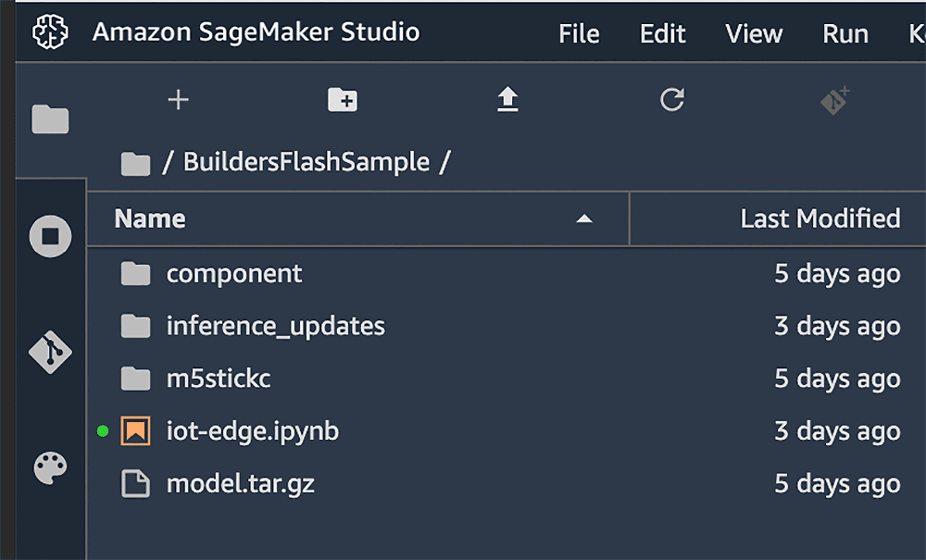
Task: Open the File Browser sidebar tab
Action: click(50, 119)
